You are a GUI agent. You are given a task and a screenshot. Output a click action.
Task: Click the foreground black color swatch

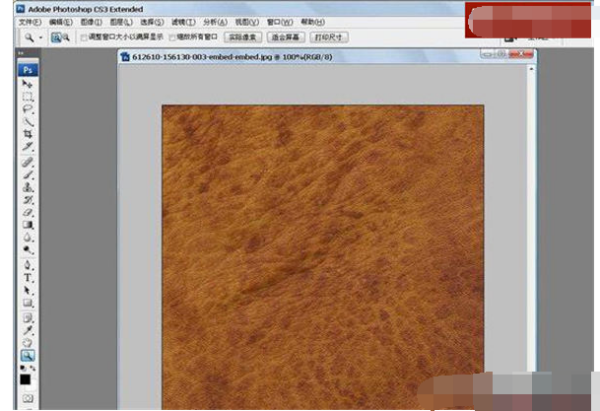(25, 379)
